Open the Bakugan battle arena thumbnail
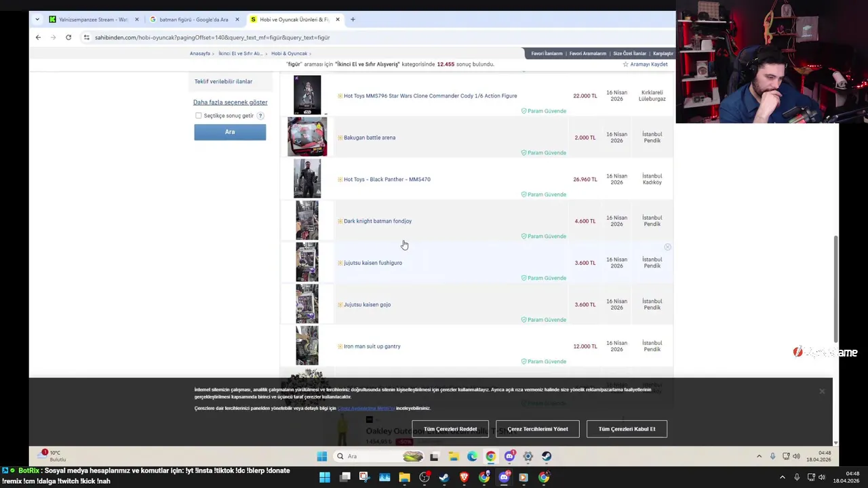 click(x=307, y=137)
